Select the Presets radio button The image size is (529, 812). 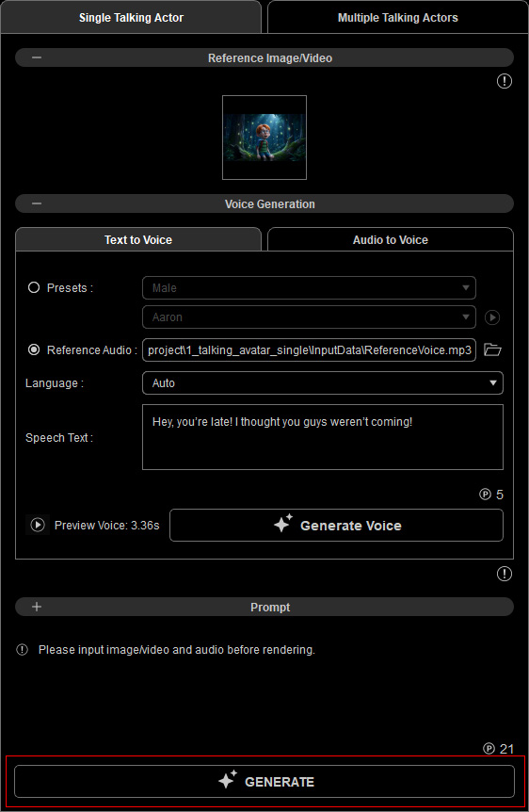[34, 287]
